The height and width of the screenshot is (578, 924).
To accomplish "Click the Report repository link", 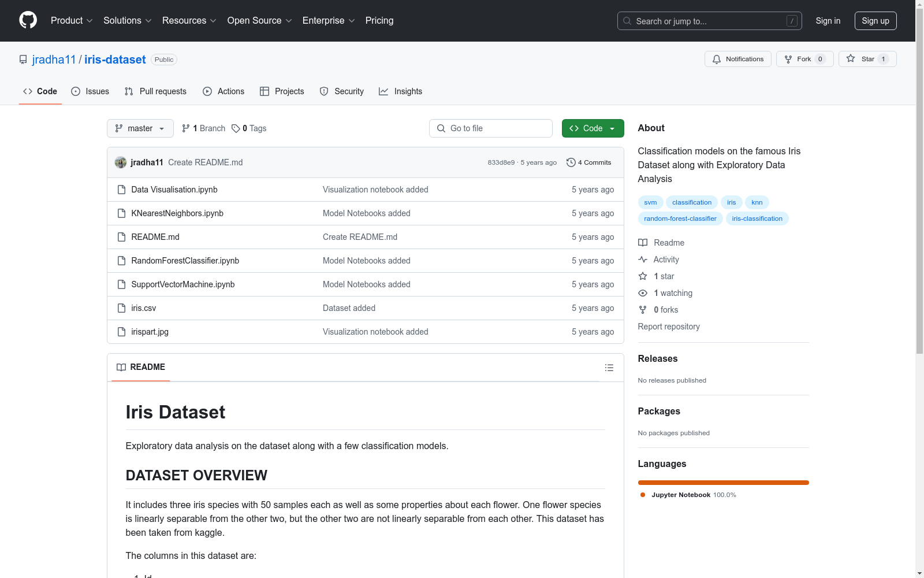I will [x=669, y=327].
